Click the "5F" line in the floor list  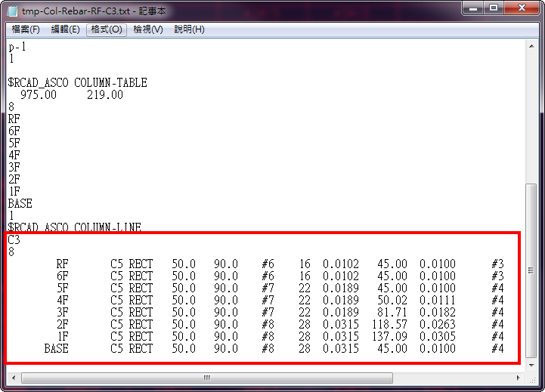[x=14, y=143]
